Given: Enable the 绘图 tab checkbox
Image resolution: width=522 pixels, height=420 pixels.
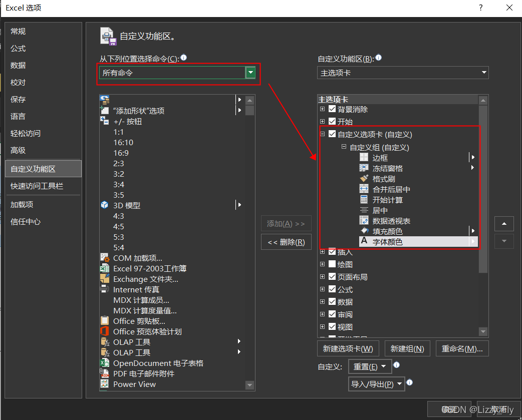Looking at the screenshot, I should coord(333,264).
